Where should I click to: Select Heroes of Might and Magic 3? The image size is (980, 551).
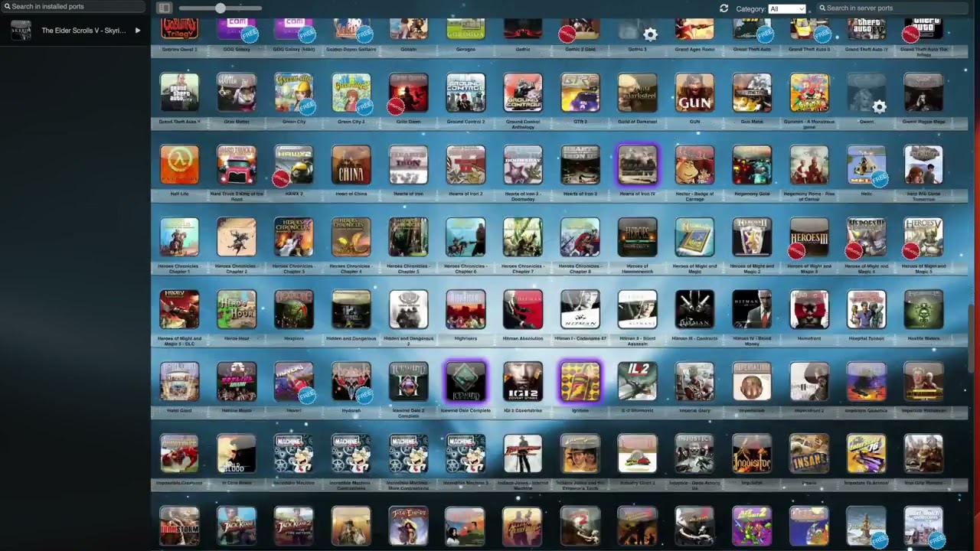click(809, 236)
